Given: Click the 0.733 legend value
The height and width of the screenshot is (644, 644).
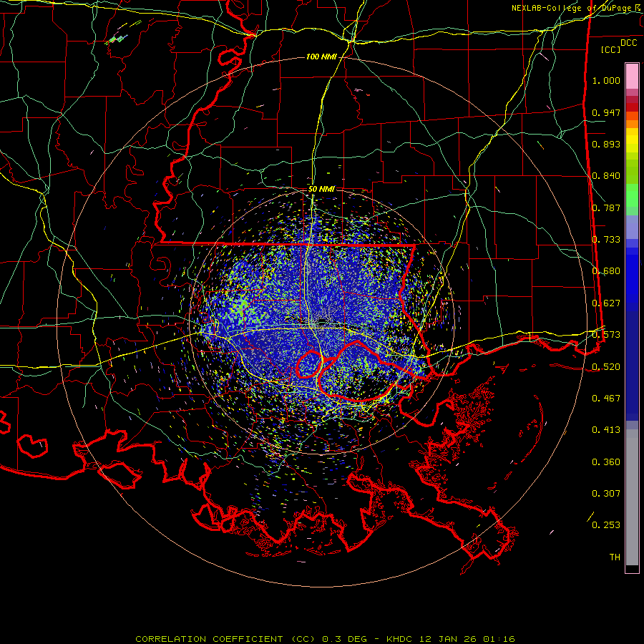Looking at the screenshot, I should (x=606, y=240).
